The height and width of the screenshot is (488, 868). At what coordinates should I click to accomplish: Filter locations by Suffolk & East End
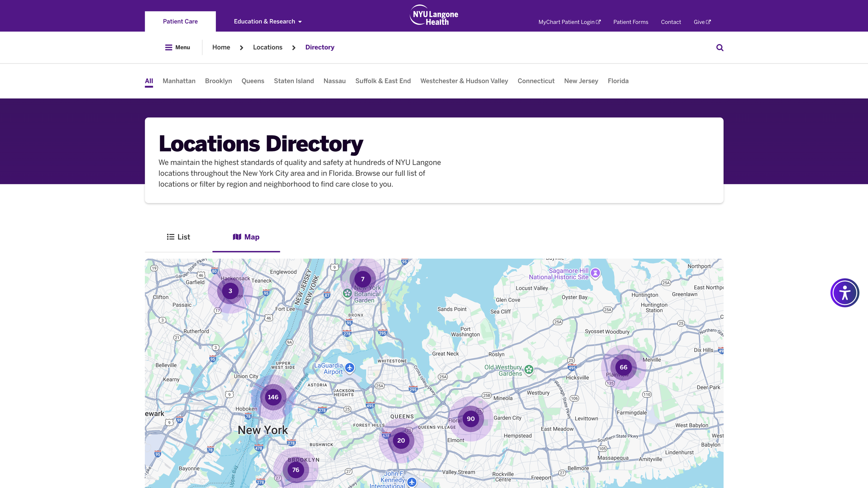tap(383, 81)
